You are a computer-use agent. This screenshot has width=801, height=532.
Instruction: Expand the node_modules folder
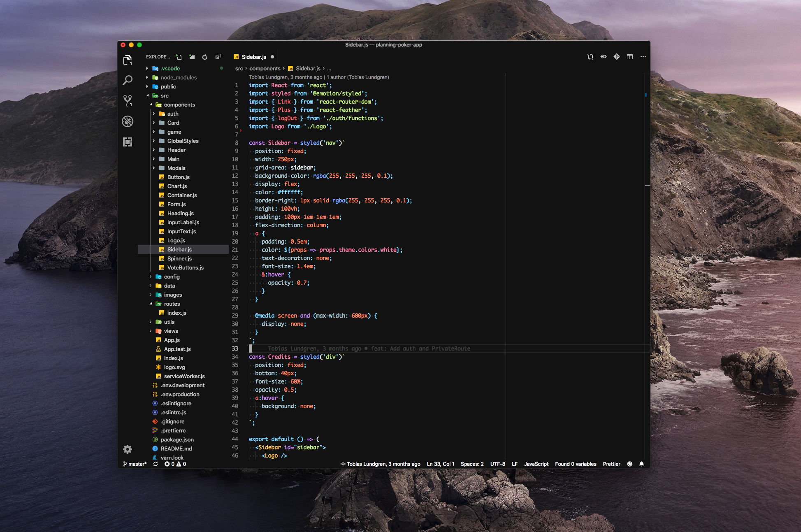coord(179,77)
